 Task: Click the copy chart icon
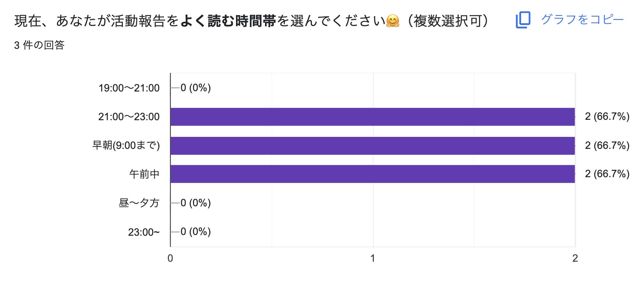point(523,20)
